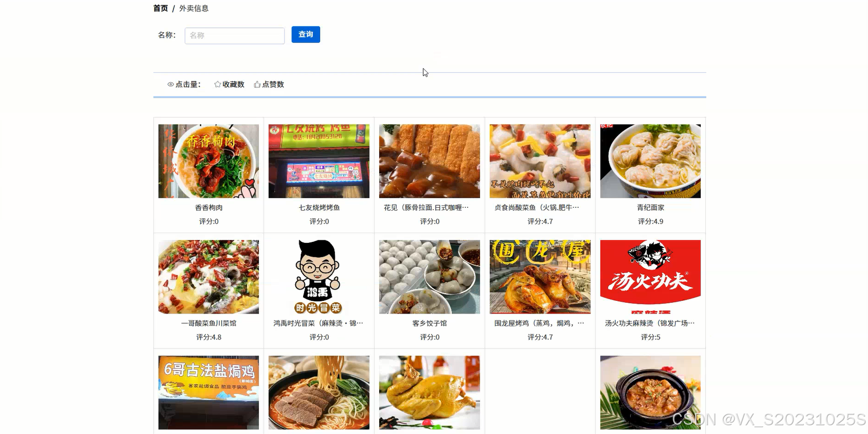Open the 香香枸肉 food image
The height and width of the screenshot is (434, 868).
209,161
